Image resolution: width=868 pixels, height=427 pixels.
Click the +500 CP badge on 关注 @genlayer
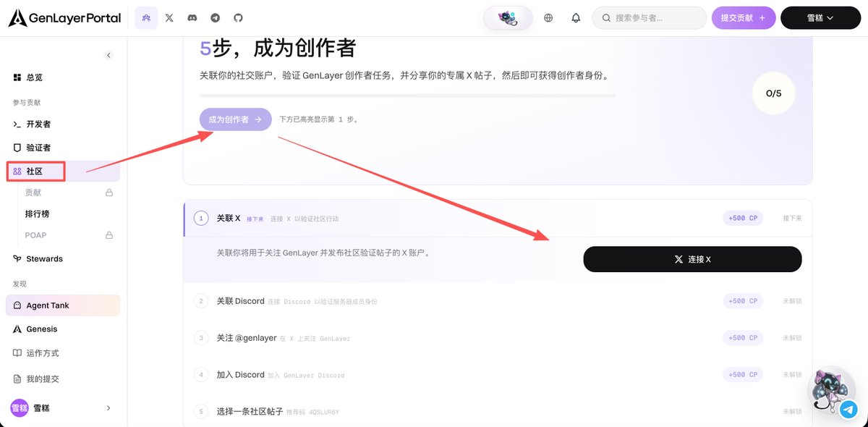743,338
